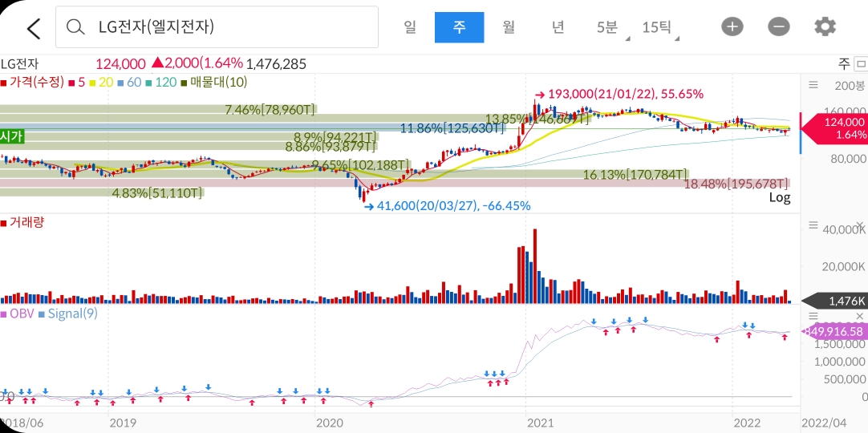Tap the purple OBV value tag
The width and height of the screenshot is (868, 433).
click(x=837, y=332)
